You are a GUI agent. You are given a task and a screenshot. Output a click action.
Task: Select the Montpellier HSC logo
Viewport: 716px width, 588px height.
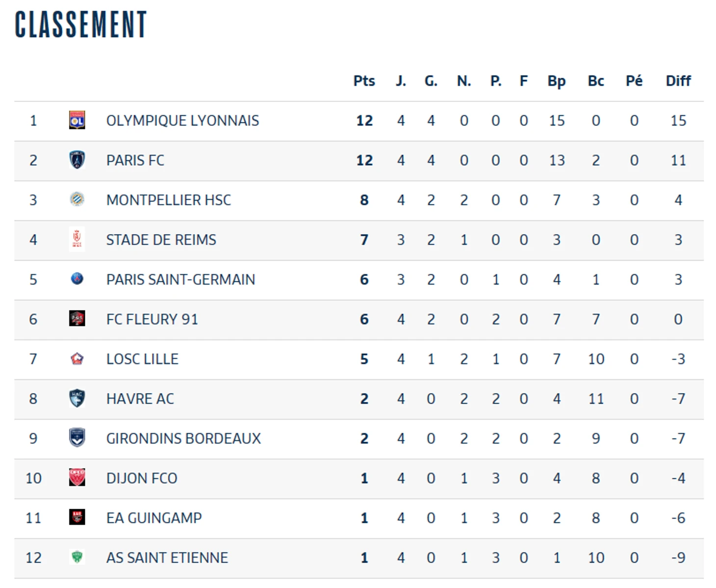[77, 200]
